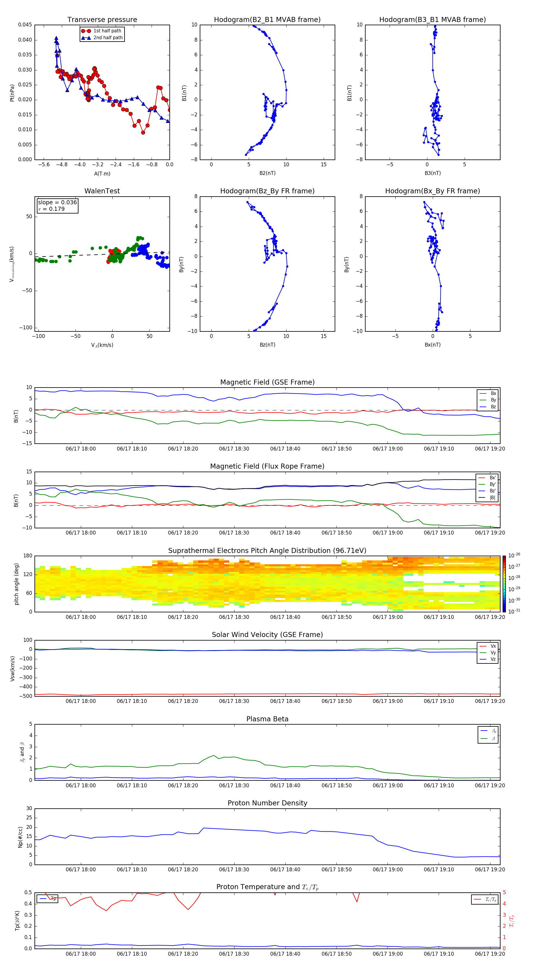535x980 pixels.
Task: Select the β entry in Plasma Beta legend
Action: (x=488, y=739)
